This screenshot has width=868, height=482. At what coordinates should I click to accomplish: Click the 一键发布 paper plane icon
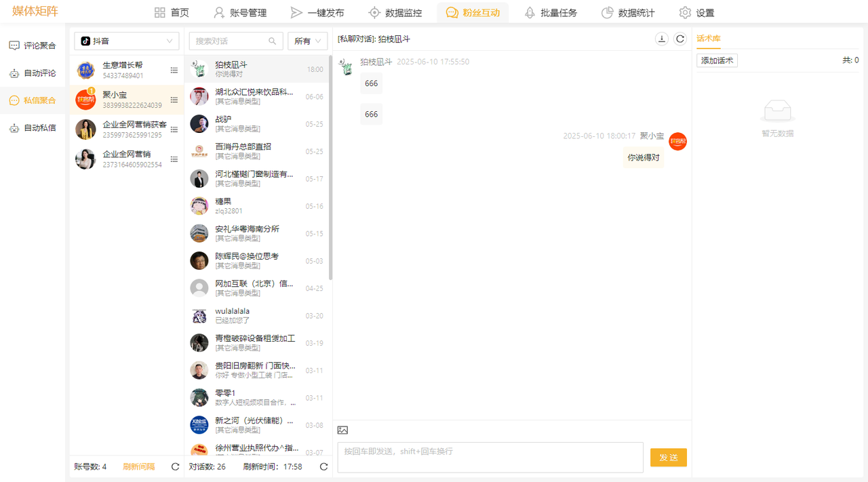click(296, 12)
